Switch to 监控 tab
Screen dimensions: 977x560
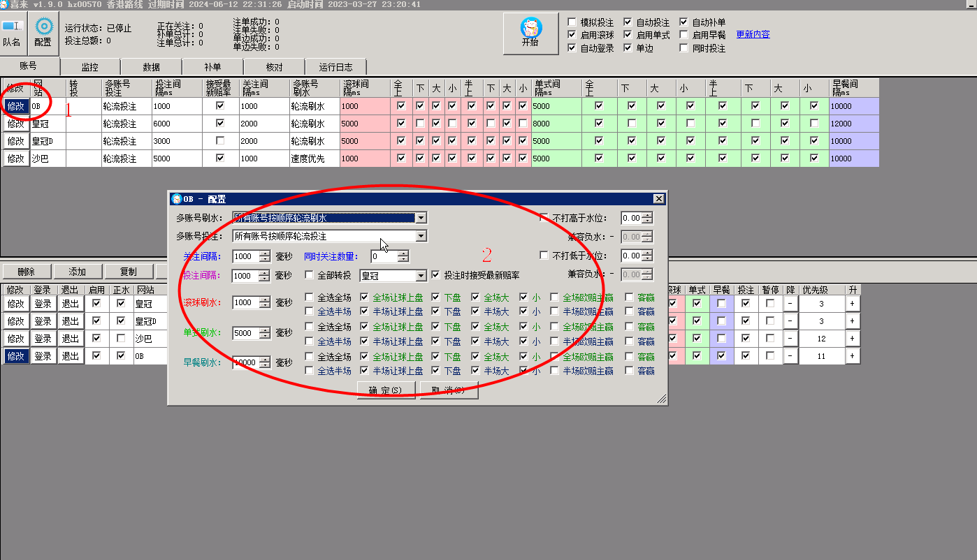[90, 67]
